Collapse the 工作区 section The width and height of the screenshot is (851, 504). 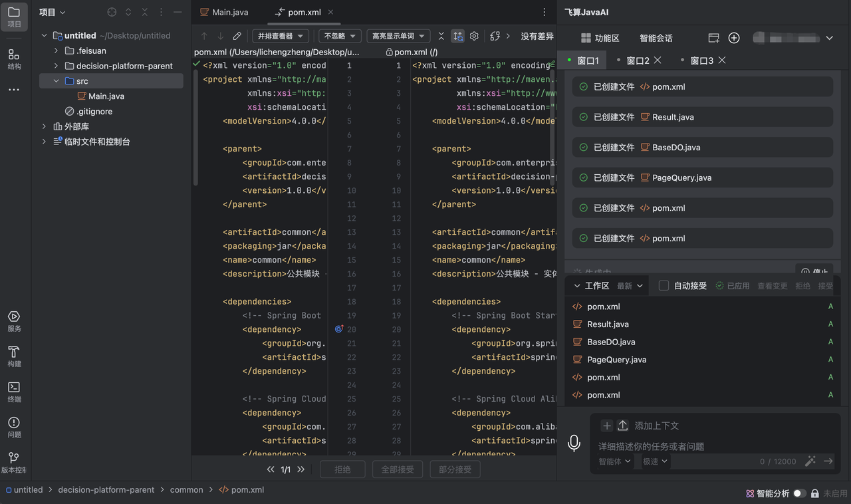click(577, 286)
